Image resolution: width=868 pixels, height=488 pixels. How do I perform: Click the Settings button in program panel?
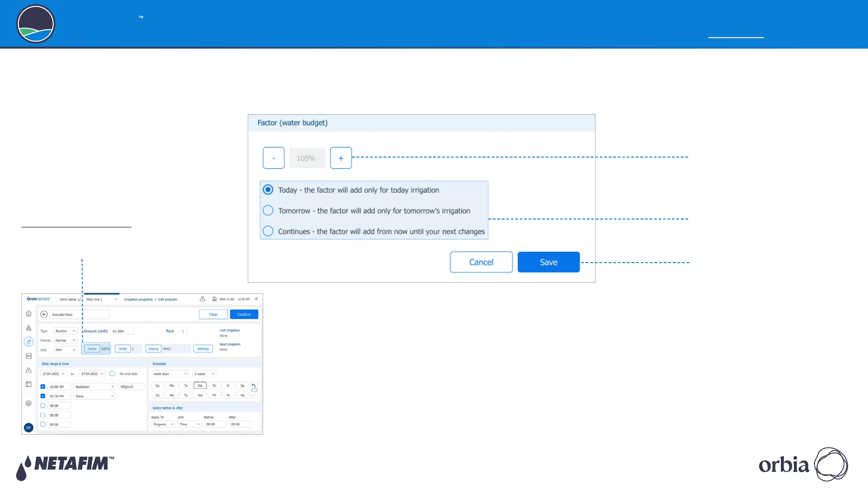tap(203, 349)
